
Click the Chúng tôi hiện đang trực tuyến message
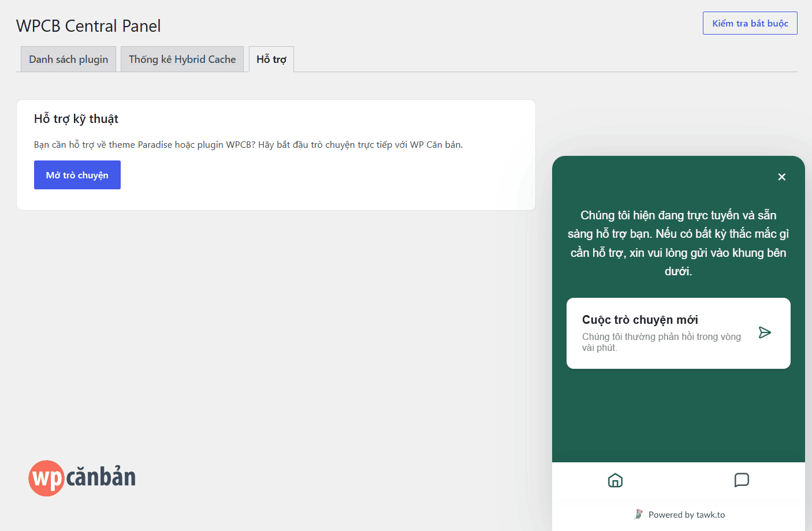pos(678,243)
